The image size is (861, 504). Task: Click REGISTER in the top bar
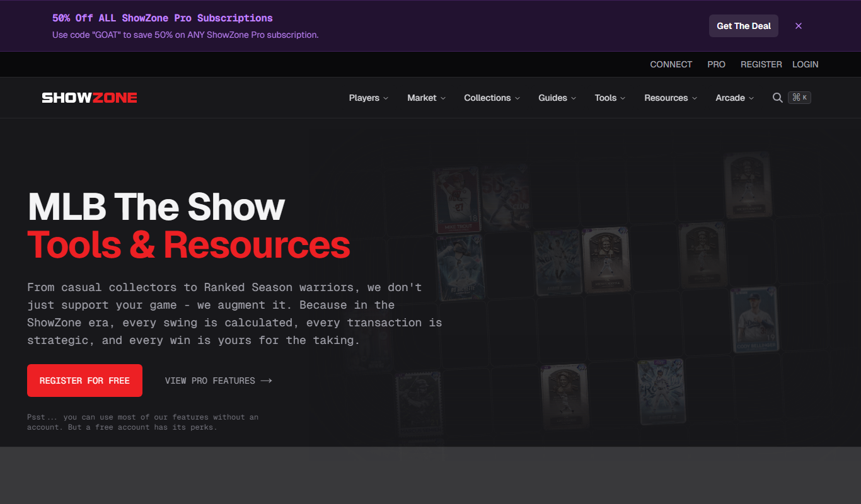point(761,64)
